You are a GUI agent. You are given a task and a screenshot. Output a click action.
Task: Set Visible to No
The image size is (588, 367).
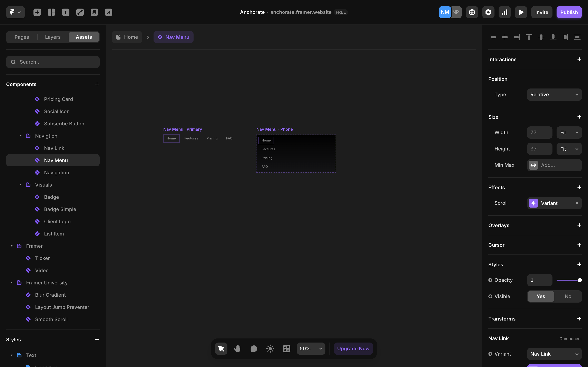[x=568, y=296]
